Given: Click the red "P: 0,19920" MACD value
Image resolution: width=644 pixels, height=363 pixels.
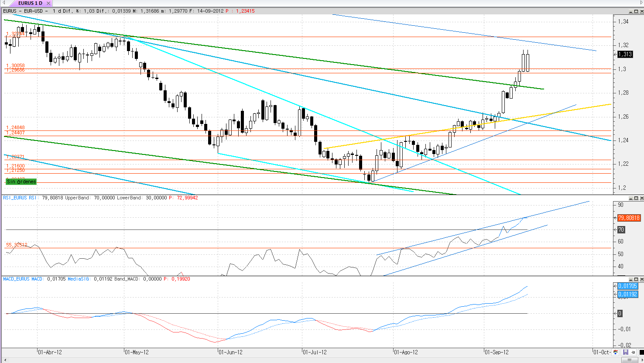Looking at the screenshot, I should coord(177,279).
